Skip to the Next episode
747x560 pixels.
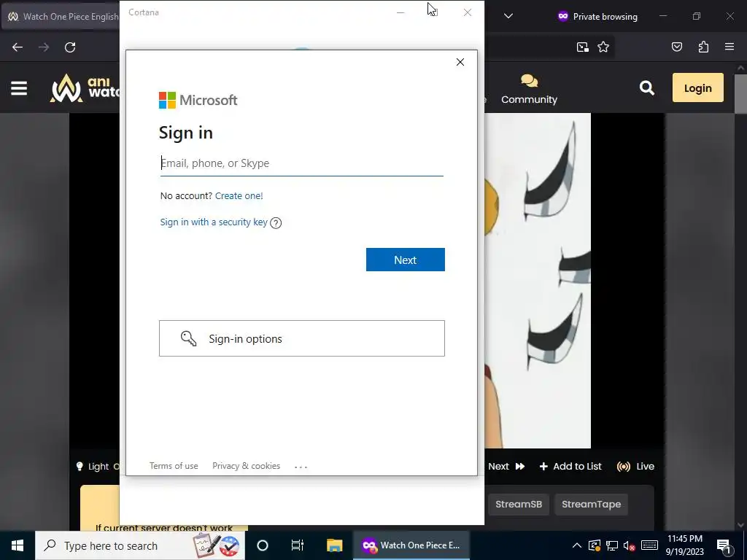[x=506, y=466]
